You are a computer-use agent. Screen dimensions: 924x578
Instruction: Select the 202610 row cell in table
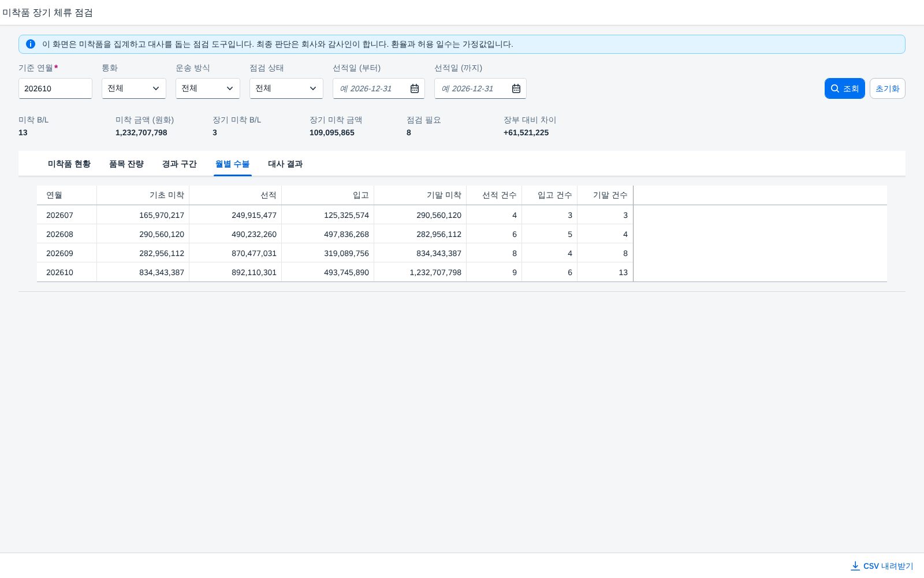pyautogui.click(x=67, y=272)
